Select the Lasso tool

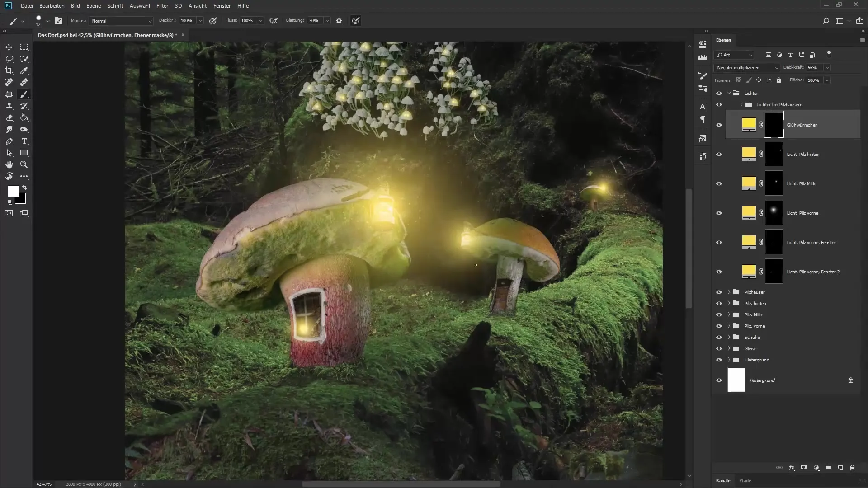(9, 59)
